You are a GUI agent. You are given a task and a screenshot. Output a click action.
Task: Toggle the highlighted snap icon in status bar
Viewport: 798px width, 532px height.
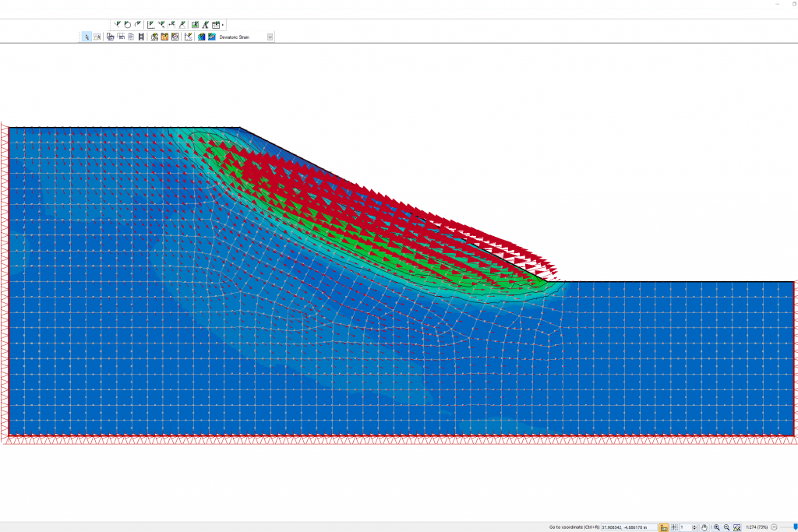[662, 526]
